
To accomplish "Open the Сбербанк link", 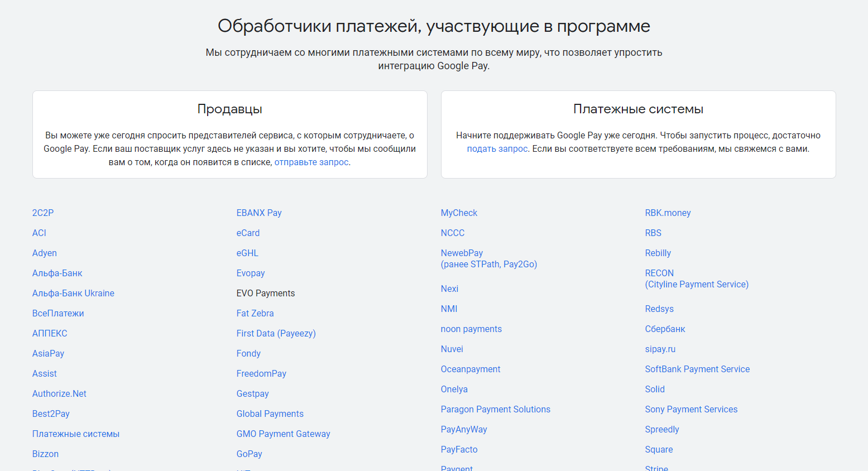I will (x=665, y=329).
